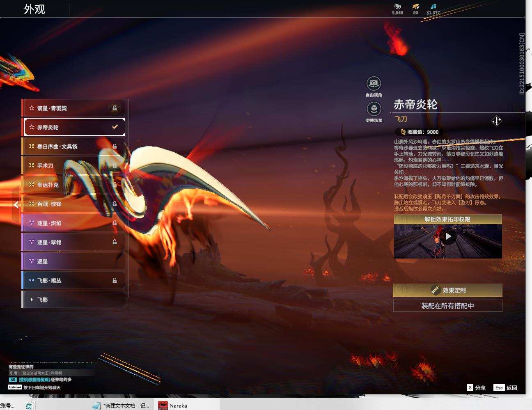Viewport: 532px width, 410px height.
Task: Click the chat message 征神给的多
Action: click(61, 380)
